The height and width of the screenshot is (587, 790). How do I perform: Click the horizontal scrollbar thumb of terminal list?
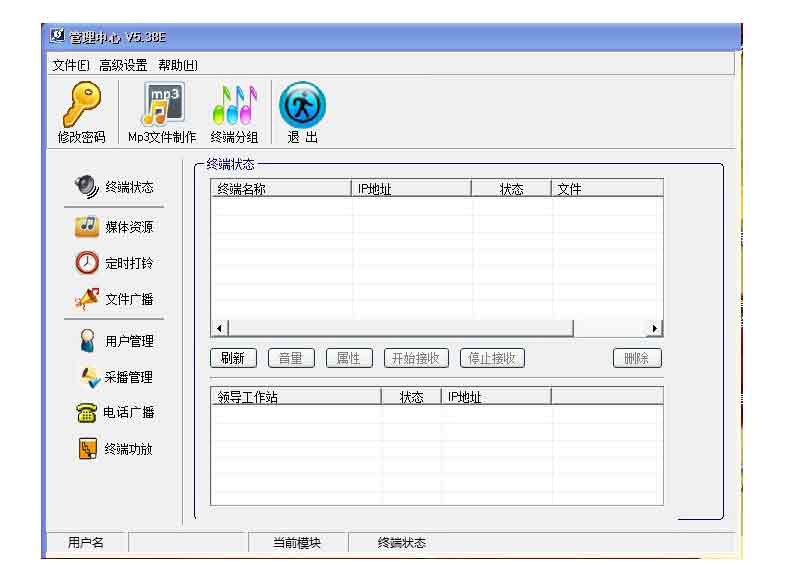point(401,329)
